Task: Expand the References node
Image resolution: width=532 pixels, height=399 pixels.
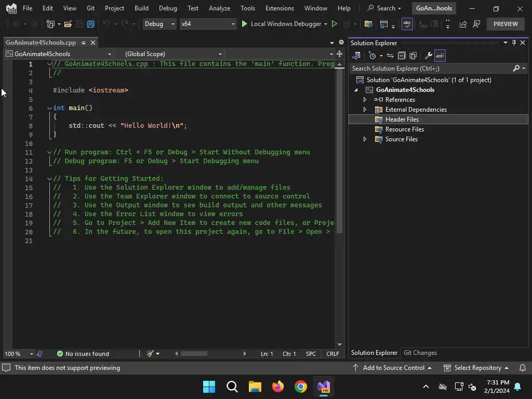Action: tap(365, 100)
